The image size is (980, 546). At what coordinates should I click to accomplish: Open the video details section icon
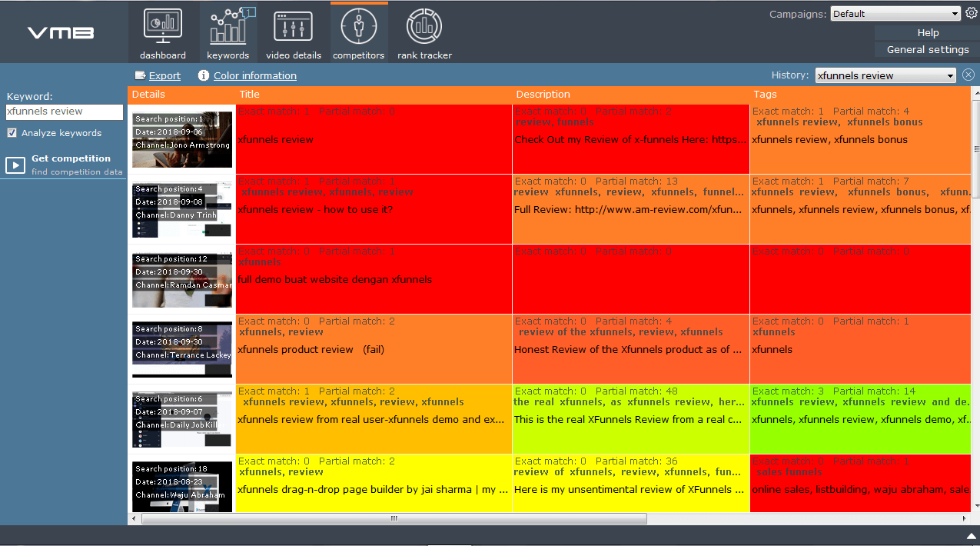point(294,27)
